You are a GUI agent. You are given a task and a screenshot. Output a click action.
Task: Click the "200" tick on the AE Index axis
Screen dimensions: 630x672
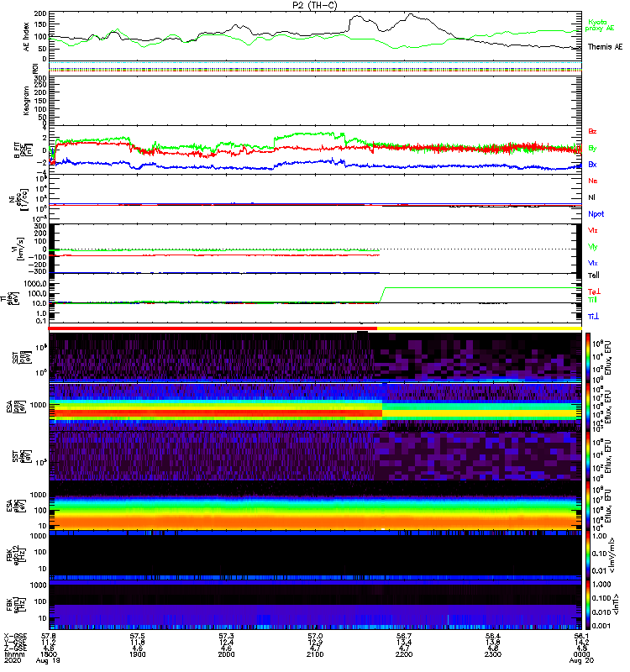(x=40, y=13)
